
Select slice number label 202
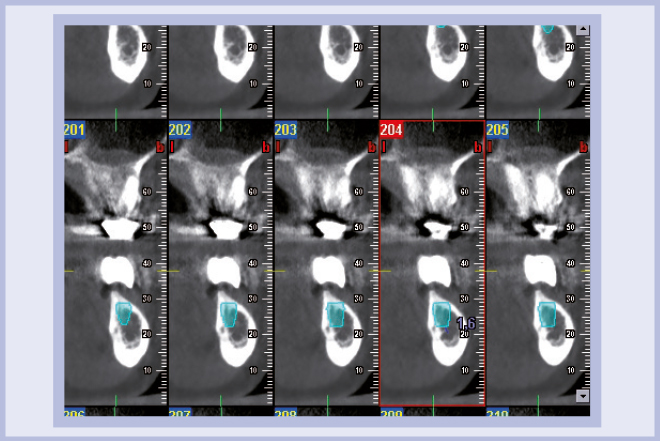pos(181,131)
